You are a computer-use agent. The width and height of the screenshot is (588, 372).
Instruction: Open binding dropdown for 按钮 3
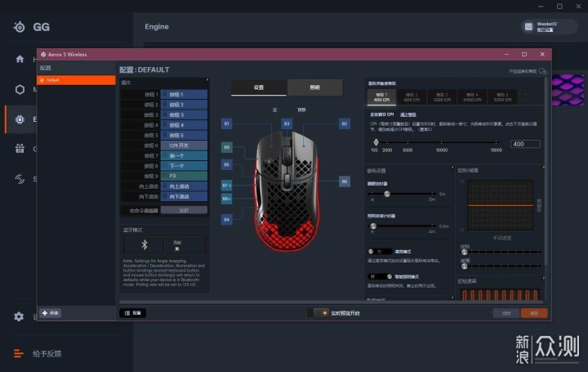(x=184, y=114)
